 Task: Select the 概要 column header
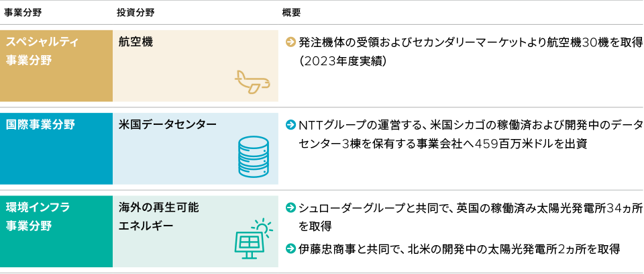(292, 12)
